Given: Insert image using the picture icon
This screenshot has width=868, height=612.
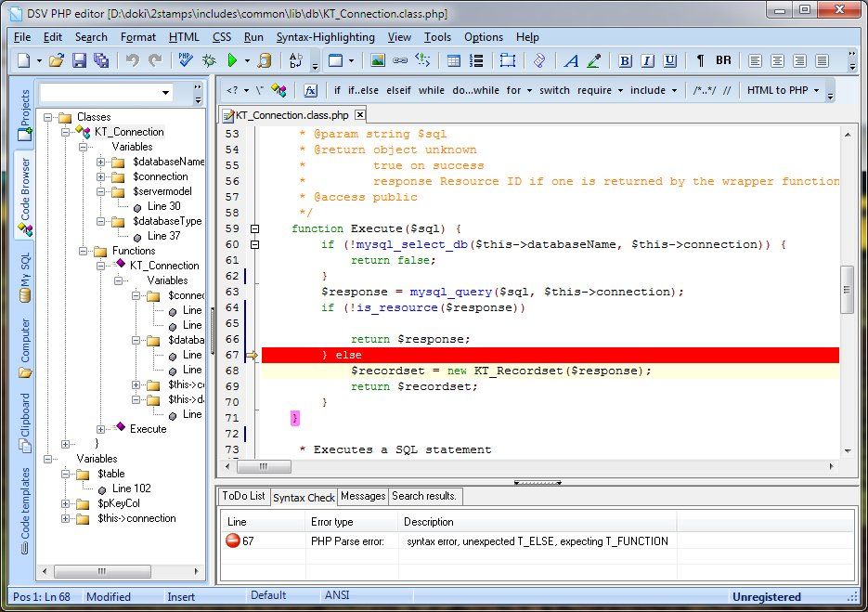Looking at the screenshot, I should click(x=378, y=61).
